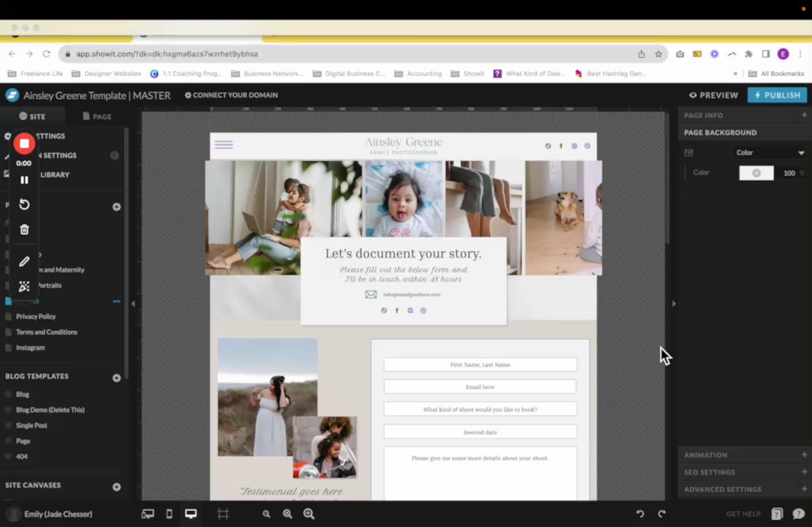
Task: Open the Fill type dropdown
Action: point(770,152)
